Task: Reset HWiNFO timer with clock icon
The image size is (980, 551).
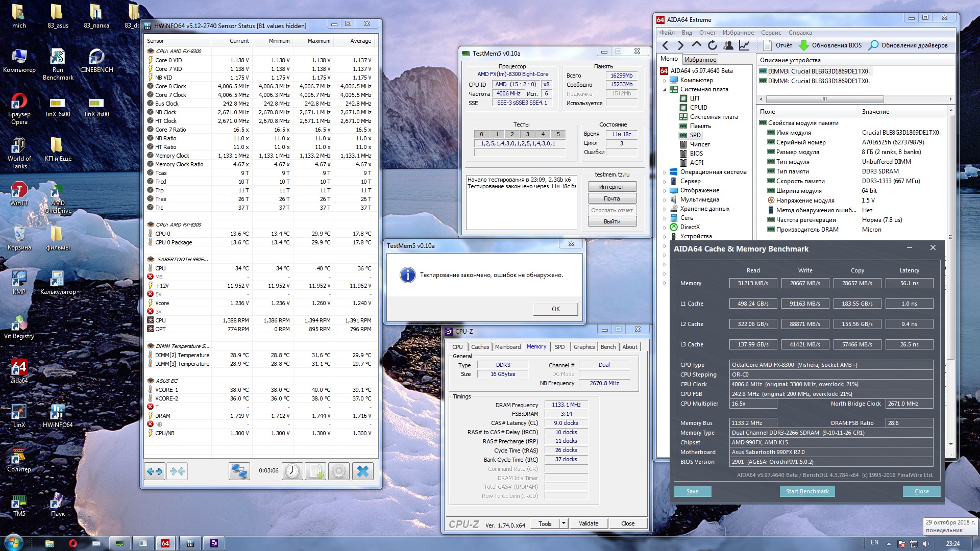Action: click(292, 471)
